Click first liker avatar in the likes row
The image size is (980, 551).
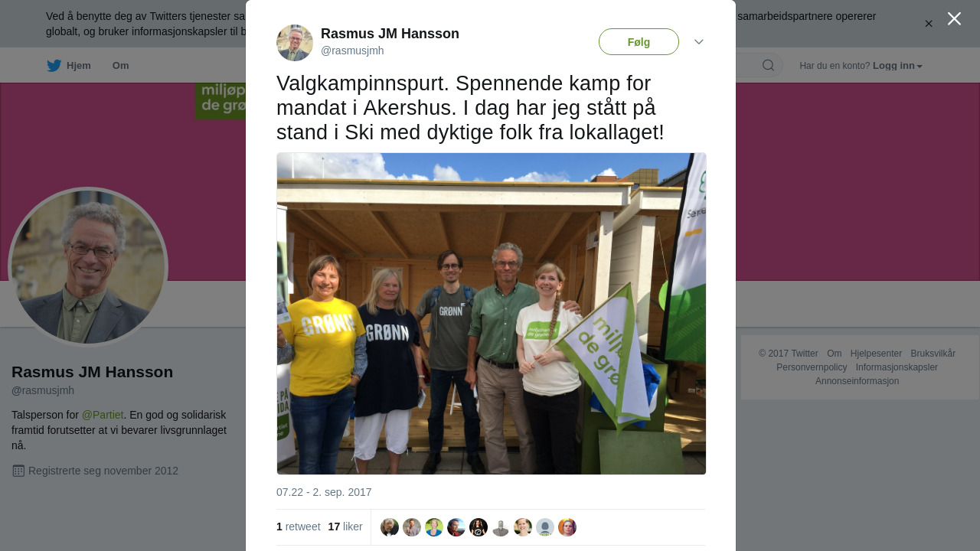click(390, 527)
